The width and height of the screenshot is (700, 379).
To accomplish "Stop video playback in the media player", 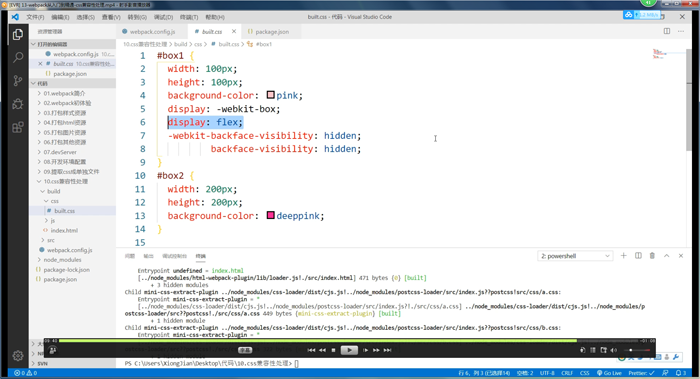I will point(333,350).
